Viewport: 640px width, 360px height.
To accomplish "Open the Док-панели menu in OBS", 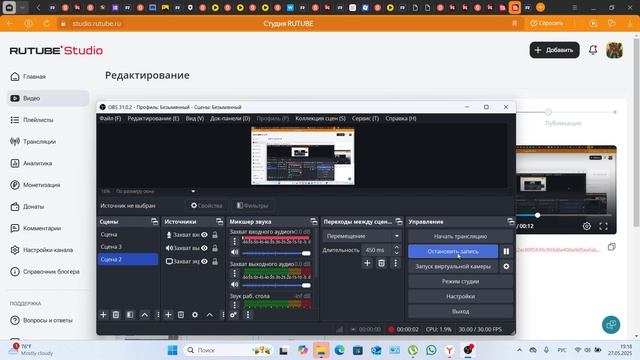I will [230, 118].
